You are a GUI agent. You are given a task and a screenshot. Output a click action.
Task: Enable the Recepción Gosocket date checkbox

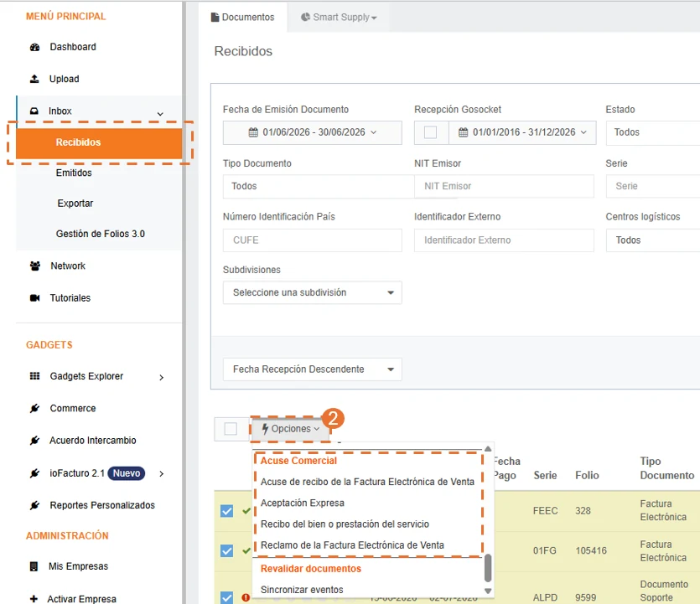click(430, 132)
